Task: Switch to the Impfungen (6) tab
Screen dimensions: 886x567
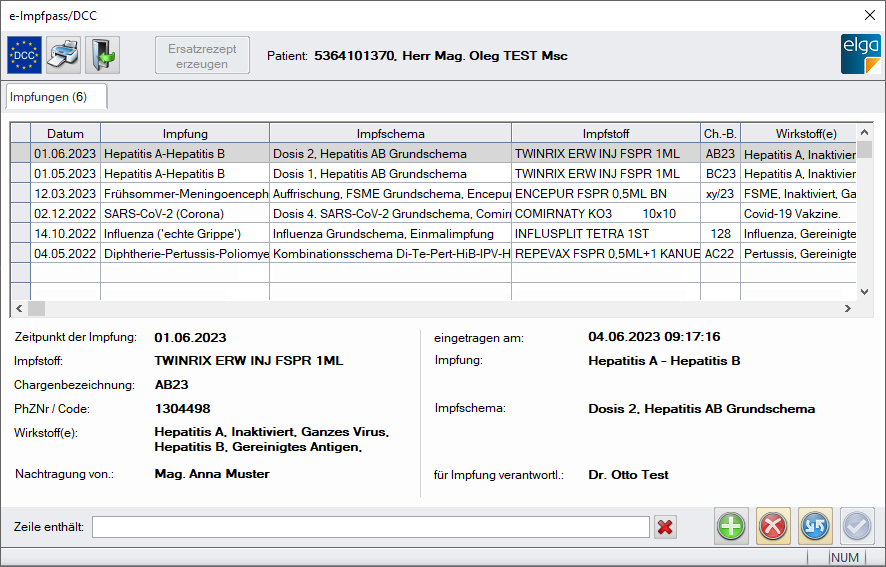Action: [x=57, y=97]
